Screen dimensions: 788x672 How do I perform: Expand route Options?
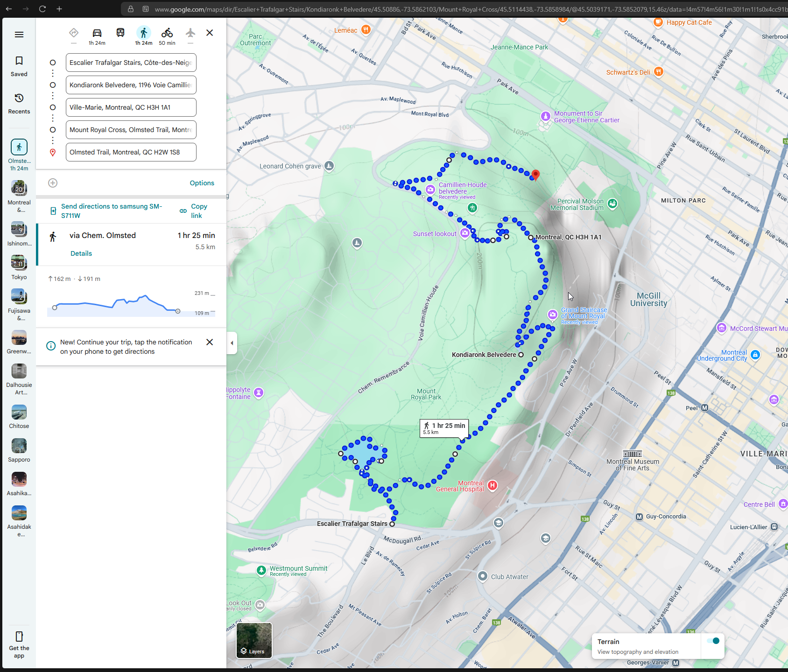coord(202,183)
